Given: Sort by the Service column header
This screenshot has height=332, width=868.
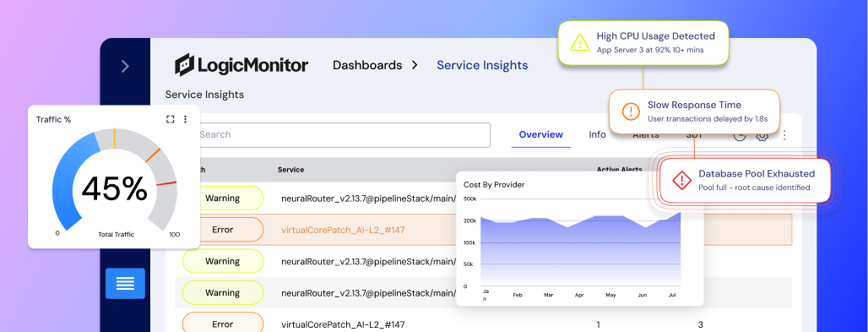Looking at the screenshot, I should click(x=290, y=170).
